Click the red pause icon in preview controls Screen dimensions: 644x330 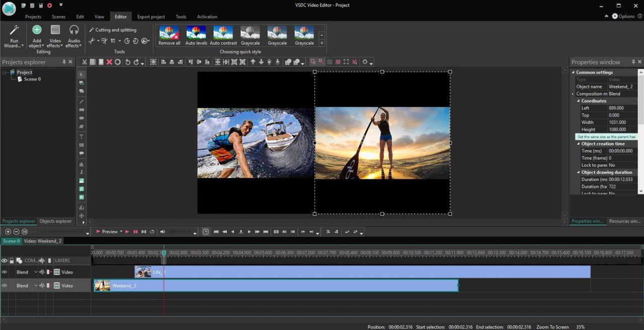135,232
